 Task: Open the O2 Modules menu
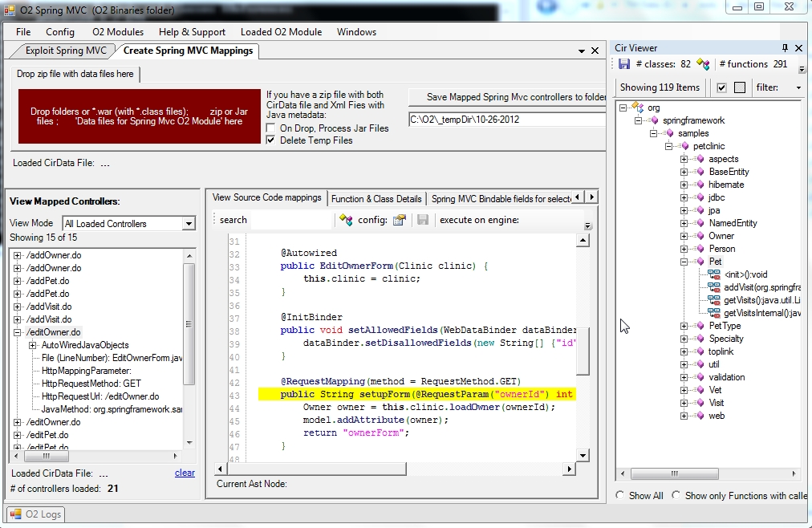coord(118,32)
